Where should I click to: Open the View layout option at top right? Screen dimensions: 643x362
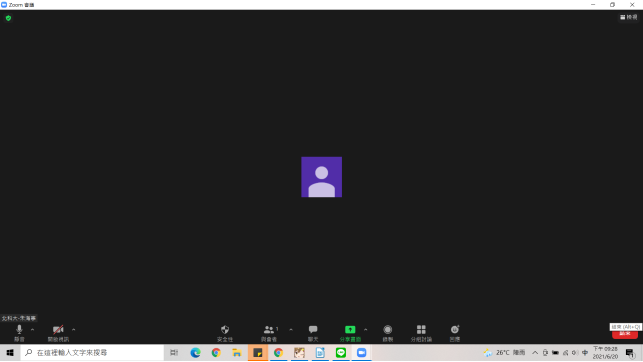pyautogui.click(x=629, y=17)
